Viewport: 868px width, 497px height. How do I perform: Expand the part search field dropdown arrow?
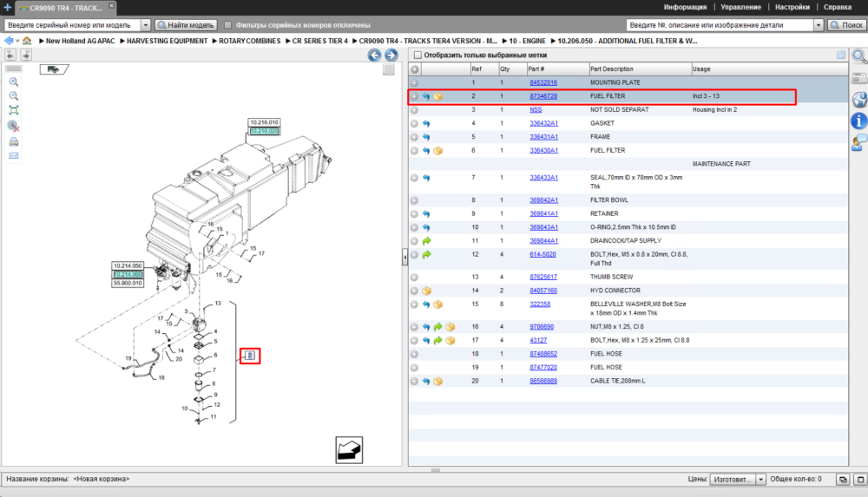[819, 25]
